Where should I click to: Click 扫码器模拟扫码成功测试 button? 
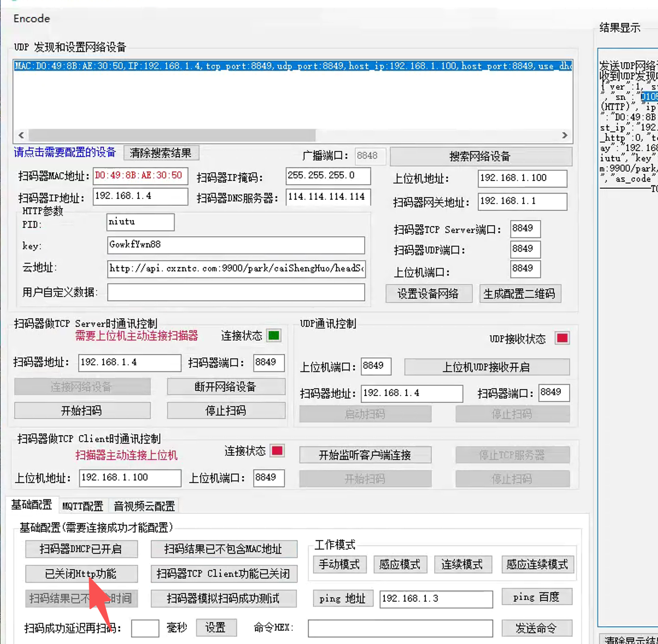224,598
